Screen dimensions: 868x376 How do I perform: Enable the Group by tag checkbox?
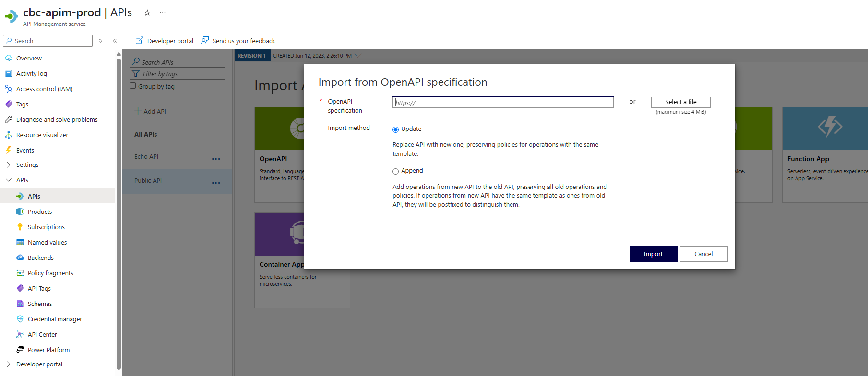coord(133,86)
